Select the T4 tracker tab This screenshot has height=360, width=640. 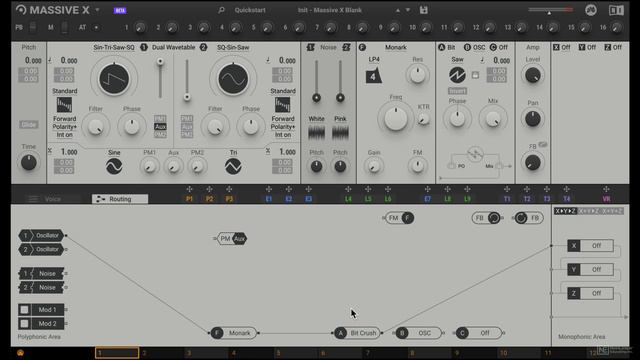pos(567,199)
